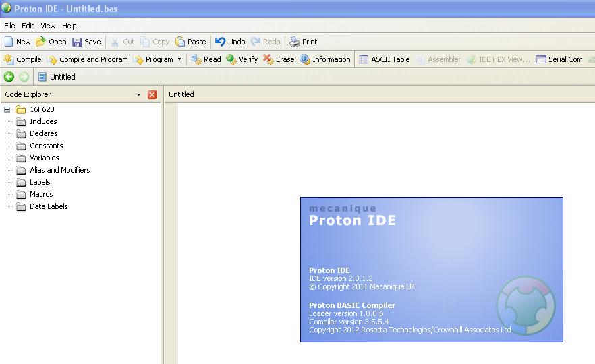Click Compile and Program icon
The height and width of the screenshot is (364, 595).
52,59
